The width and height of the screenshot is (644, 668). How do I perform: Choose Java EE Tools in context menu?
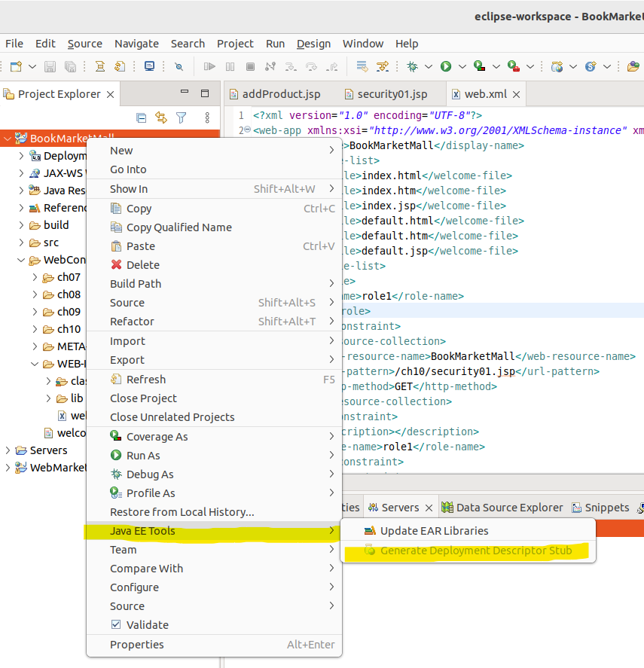[214, 531]
